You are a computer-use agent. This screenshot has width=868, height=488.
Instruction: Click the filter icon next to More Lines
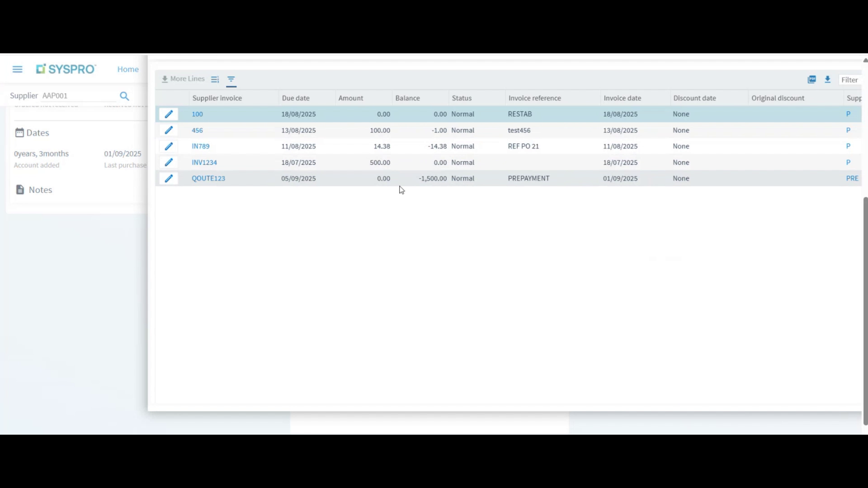[231, 80]
